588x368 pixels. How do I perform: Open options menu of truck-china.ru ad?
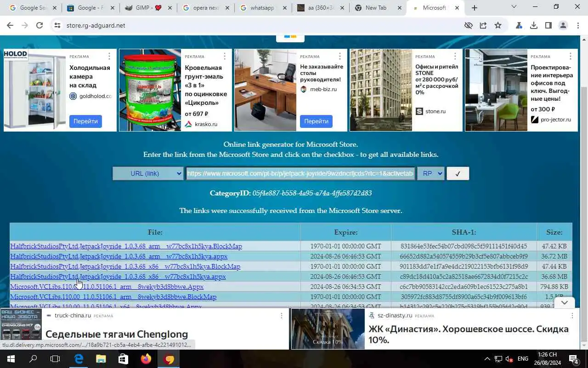282,316
